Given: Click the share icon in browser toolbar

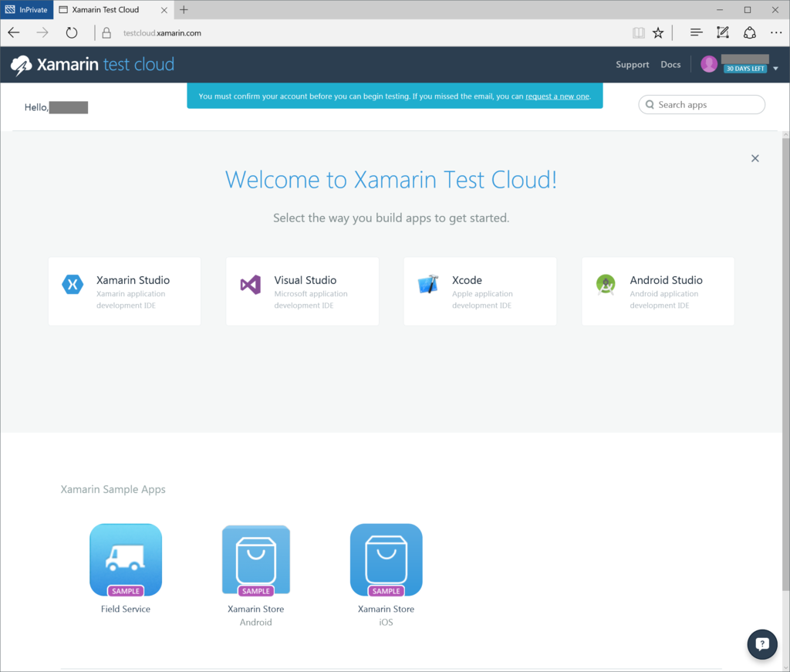Looking at the screenshot, I should coord(750,32).
